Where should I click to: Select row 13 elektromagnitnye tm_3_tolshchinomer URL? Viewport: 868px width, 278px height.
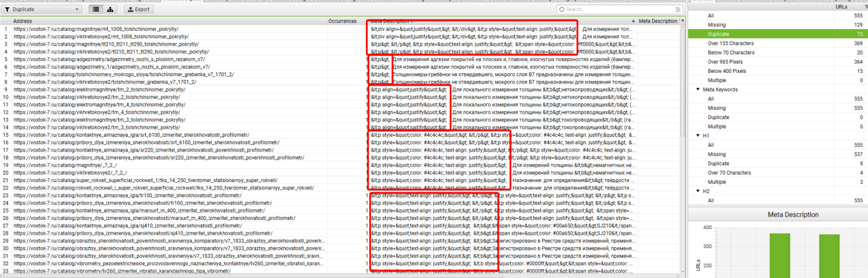point(99,120)
